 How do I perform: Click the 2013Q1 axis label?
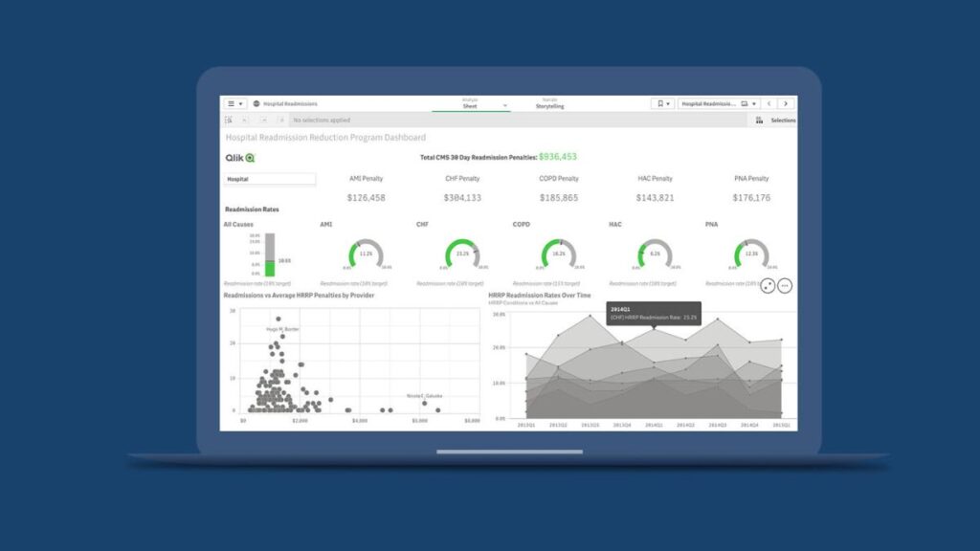(x=526, y=425)
